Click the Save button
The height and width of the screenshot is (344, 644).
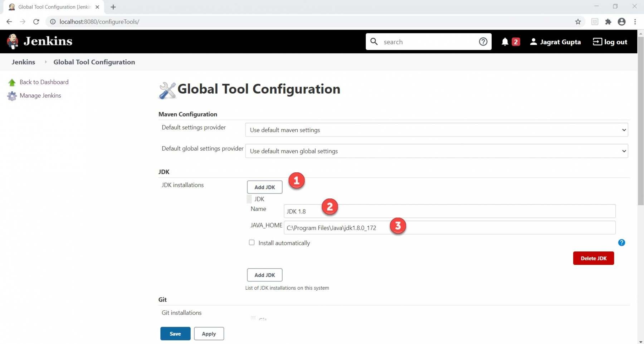[x=175, y=333]
